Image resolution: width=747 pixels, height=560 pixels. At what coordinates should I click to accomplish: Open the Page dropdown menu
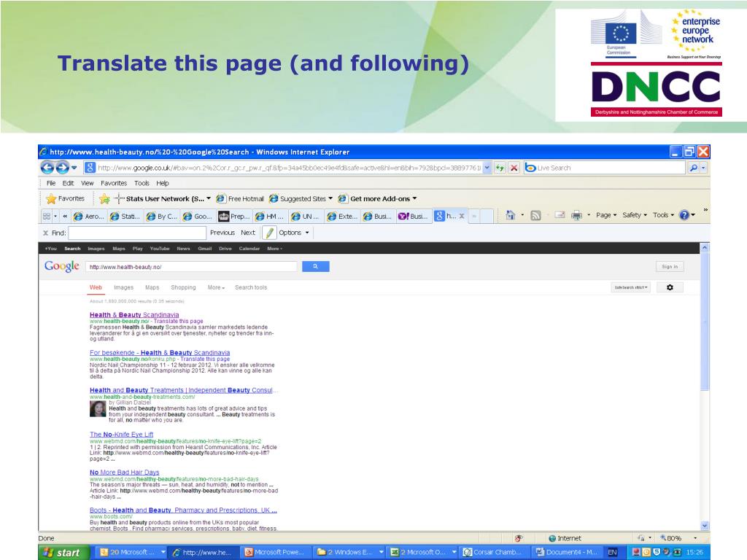[606, 215]
